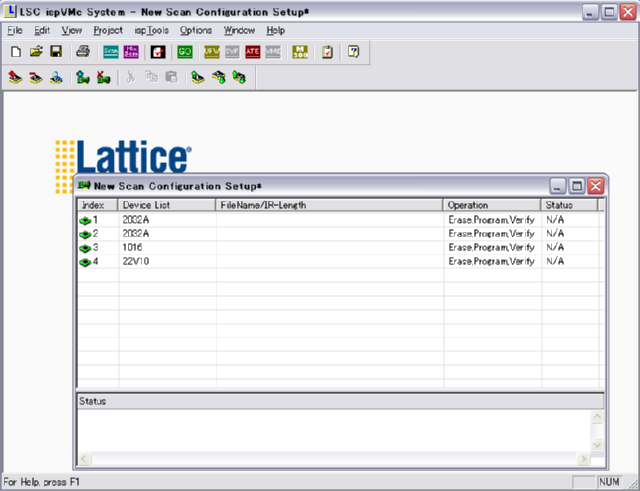
Task: Click the status pane scroll left arrow
Action: [84, 459]
